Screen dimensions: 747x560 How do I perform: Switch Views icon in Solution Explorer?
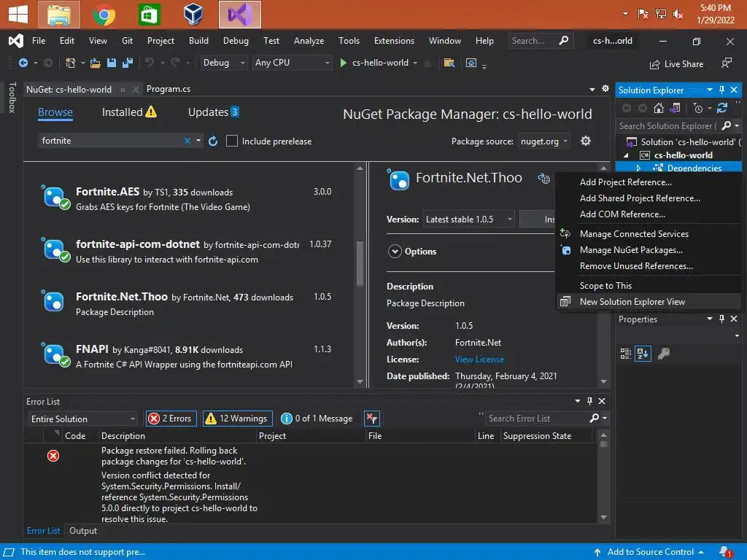pyautogui.click(x=675, y=108)
